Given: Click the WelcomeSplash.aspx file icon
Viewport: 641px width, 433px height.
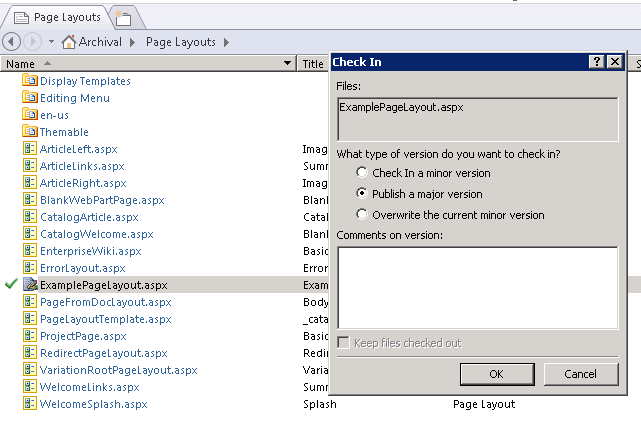Looking at the screenshot, I should 29,404.
